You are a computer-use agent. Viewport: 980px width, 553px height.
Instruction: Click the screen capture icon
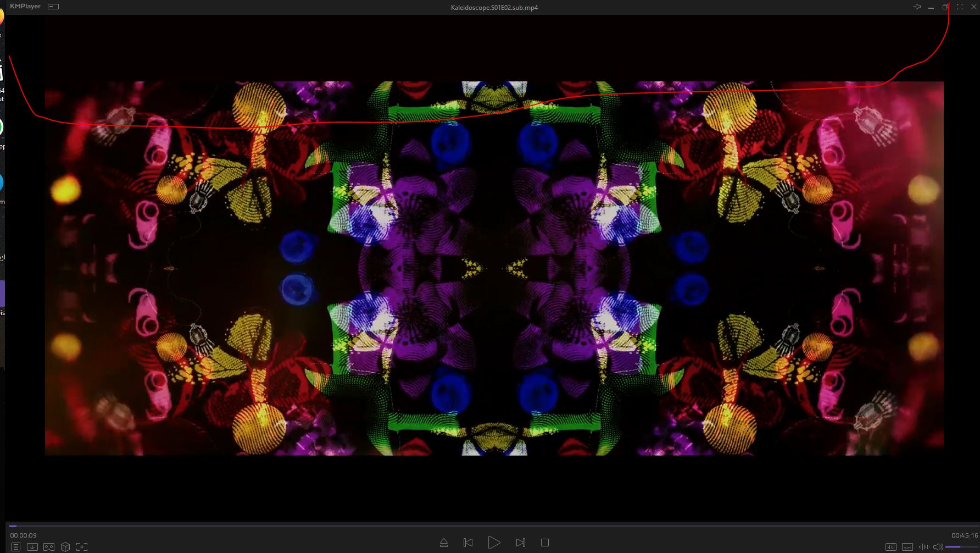(82, 546)
